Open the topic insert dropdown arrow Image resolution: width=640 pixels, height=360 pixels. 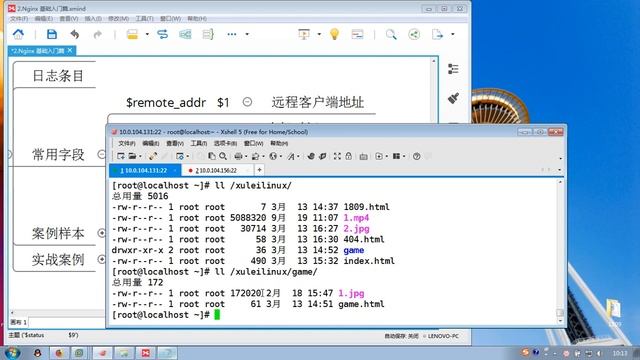coord(147,34)
